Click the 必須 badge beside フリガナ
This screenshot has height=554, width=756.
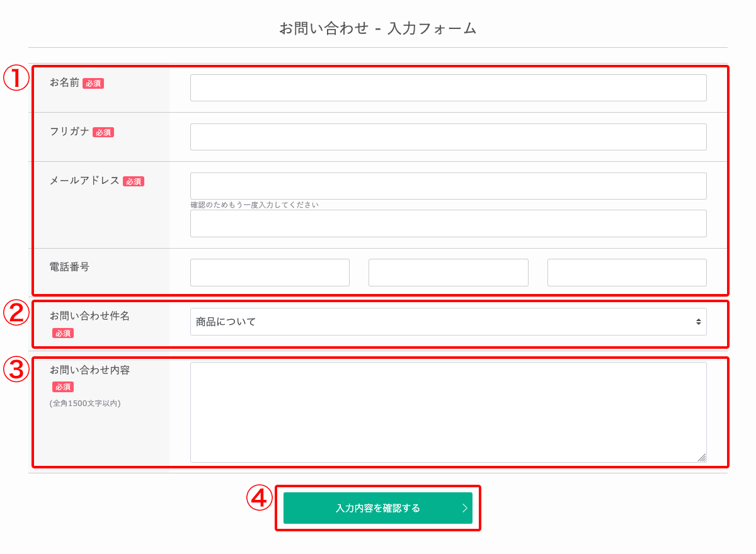click(103, 132)
